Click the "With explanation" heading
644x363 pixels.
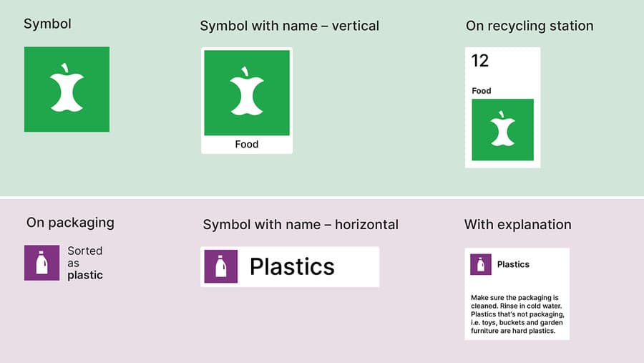(517, 225)
